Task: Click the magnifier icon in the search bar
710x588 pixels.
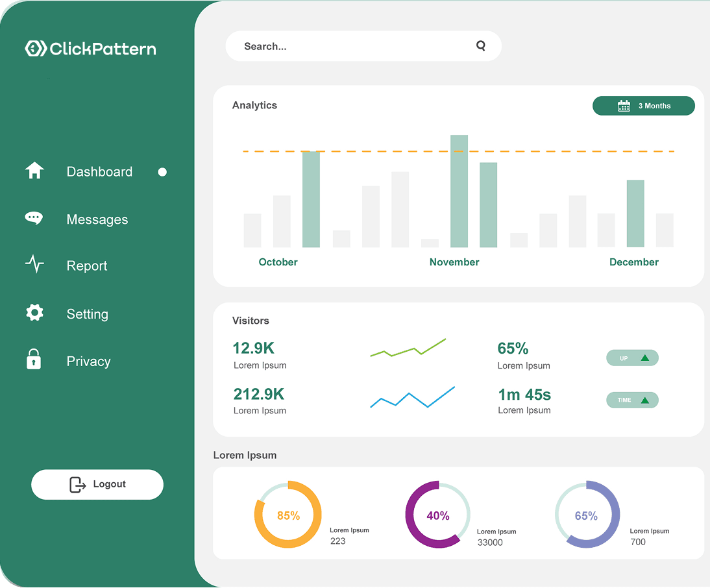Action: coord(481,45)
